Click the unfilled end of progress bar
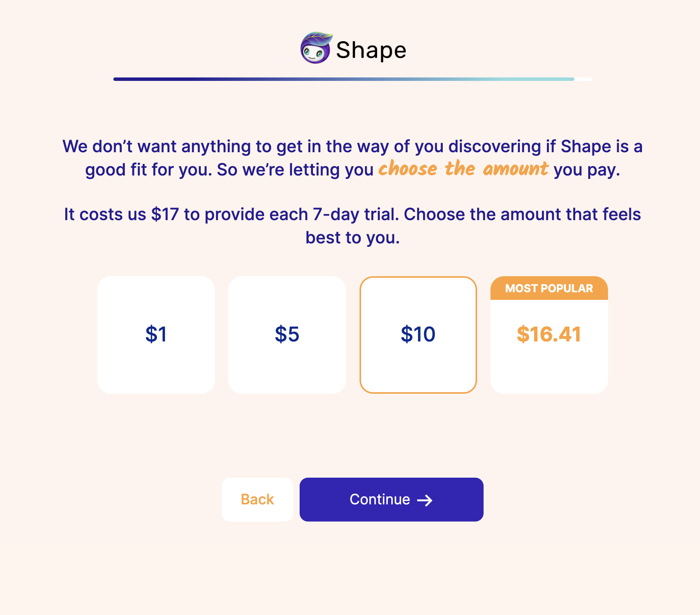Image resolution: width=700 pixels, height=615 pixels. 583,79
